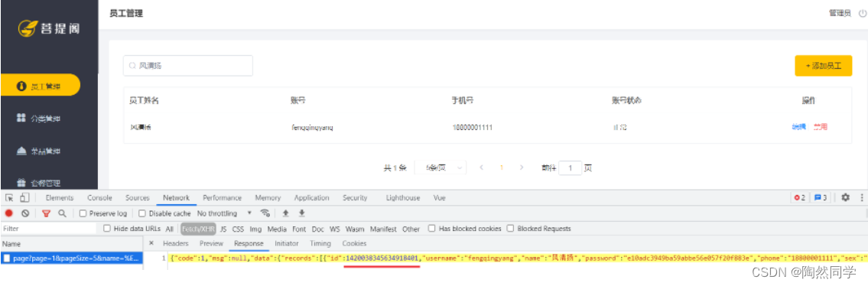Toggle the device toolbar icon in DevTools
The width and height of the screenshot is (868, 286).
pyautogui.click(x=24, y=197)
